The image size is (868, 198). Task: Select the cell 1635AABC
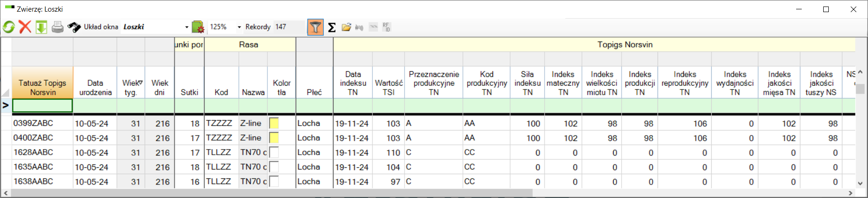tap(42, 167)
